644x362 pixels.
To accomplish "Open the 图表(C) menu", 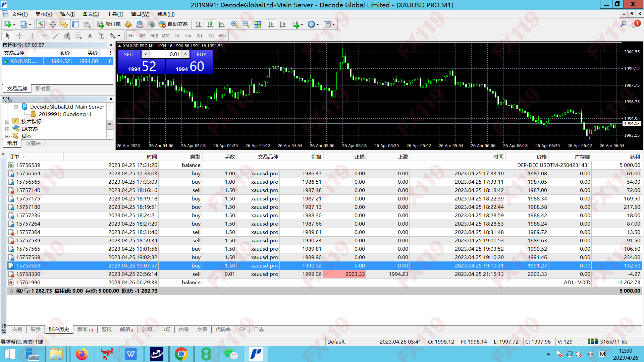I will coord(91,14).
